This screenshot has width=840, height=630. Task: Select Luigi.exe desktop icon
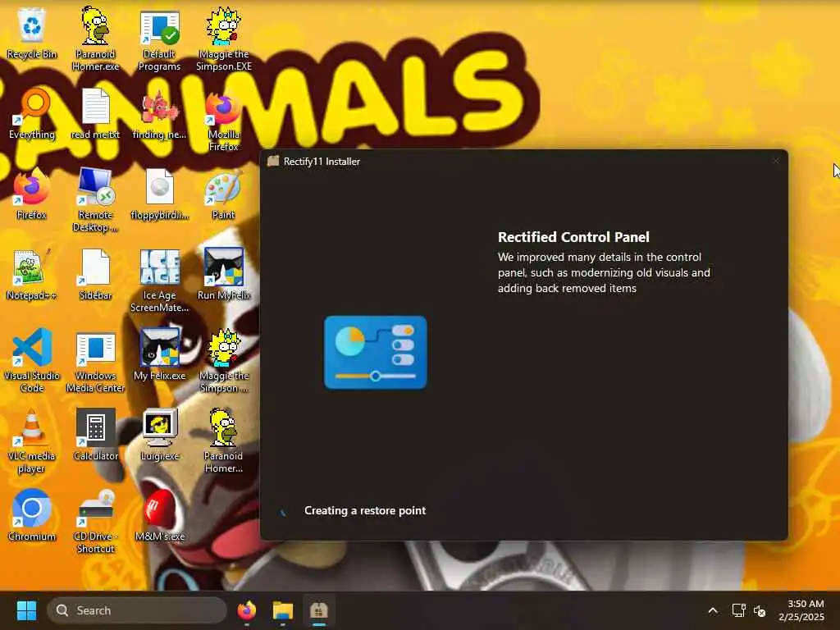pos(159,435)
